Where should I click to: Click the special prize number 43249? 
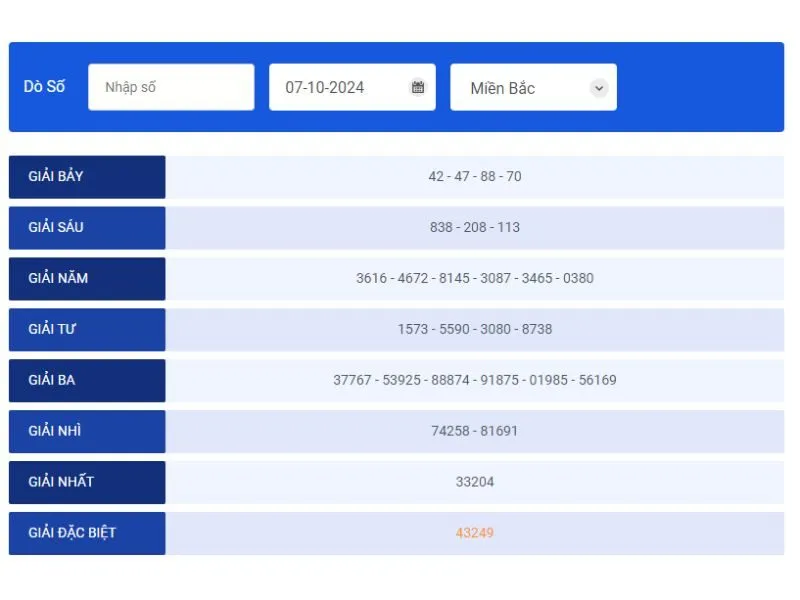pos(475,533)
